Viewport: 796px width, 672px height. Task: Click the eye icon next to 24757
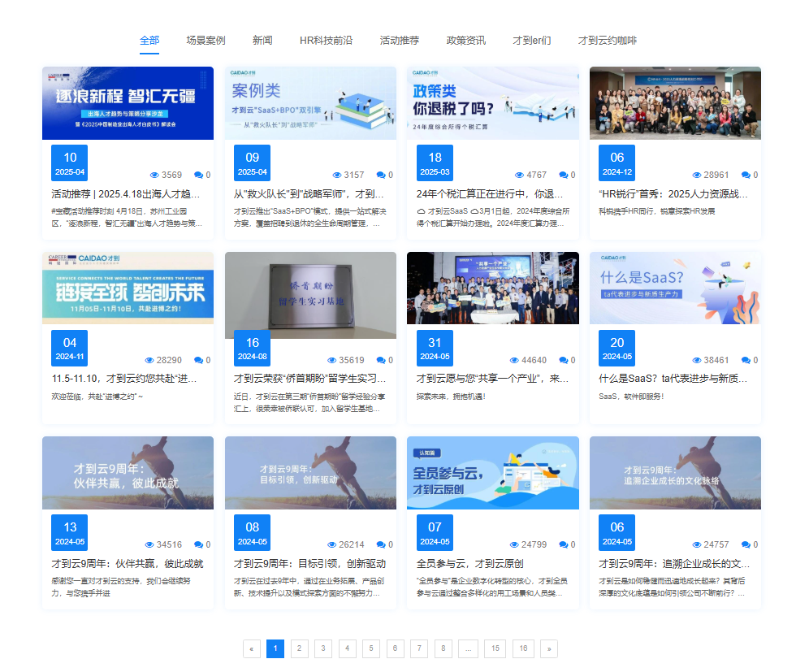tap(697, 545)
